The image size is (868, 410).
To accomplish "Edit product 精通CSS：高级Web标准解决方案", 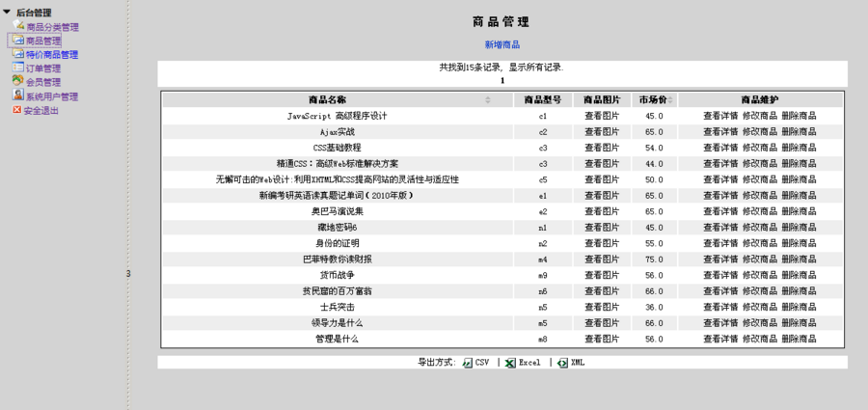I will (x=760, y=164).
